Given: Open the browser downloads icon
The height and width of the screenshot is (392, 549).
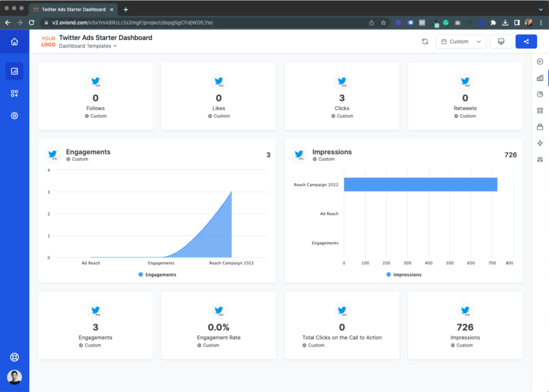Looking at the screenshot, I should click(x=505, y=22).
